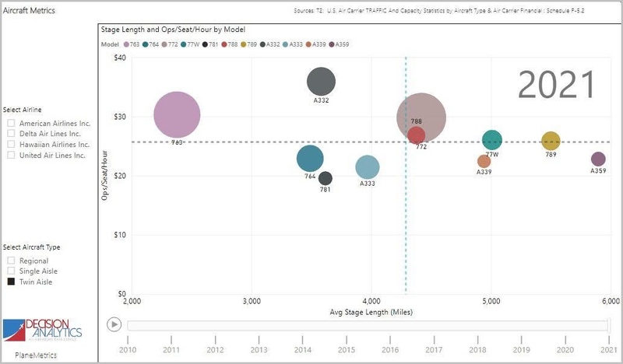Select the A333 light blue bubble

(368, 167)
